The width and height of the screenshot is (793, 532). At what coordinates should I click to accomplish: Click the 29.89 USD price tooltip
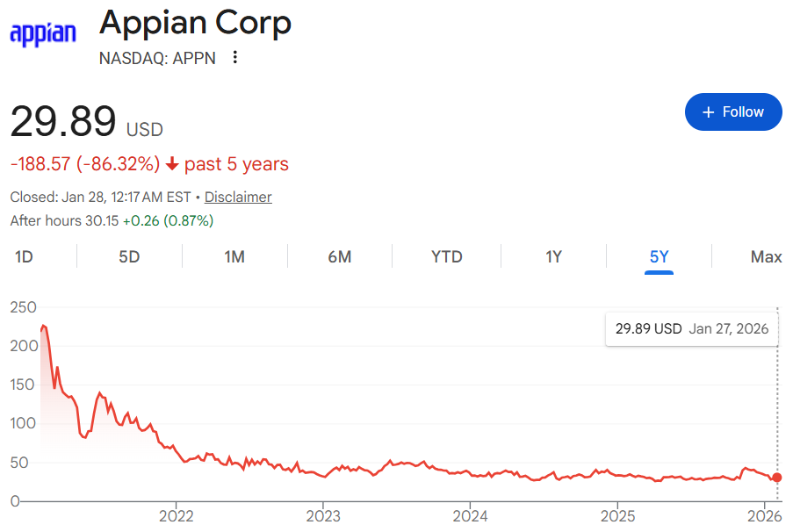tap(691, 329)
